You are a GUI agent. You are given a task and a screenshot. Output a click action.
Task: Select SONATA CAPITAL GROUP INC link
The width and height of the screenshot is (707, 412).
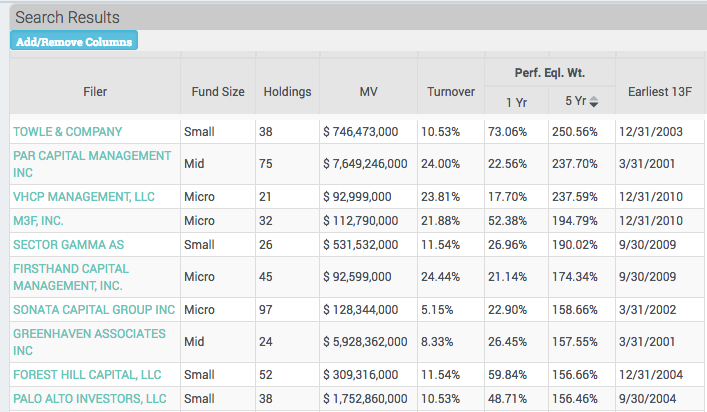click(94, 310)
